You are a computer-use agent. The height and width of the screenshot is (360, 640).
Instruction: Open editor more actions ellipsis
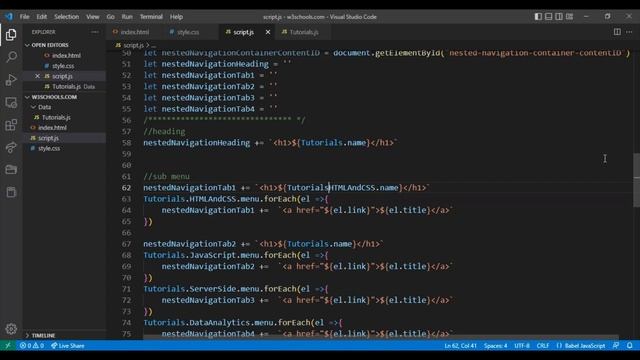click(x=629, y=32)
